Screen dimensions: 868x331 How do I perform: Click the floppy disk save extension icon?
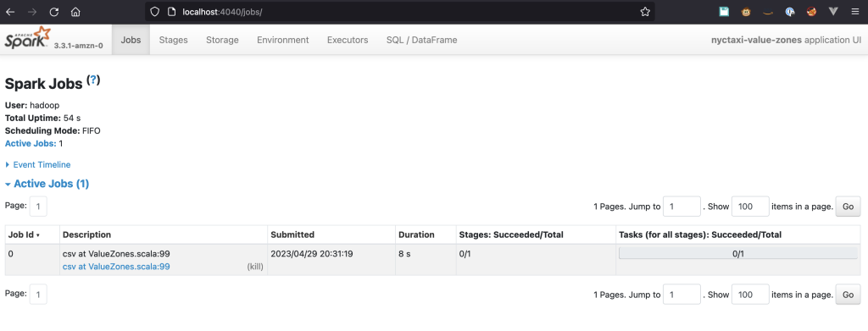(x=724, y=12)
